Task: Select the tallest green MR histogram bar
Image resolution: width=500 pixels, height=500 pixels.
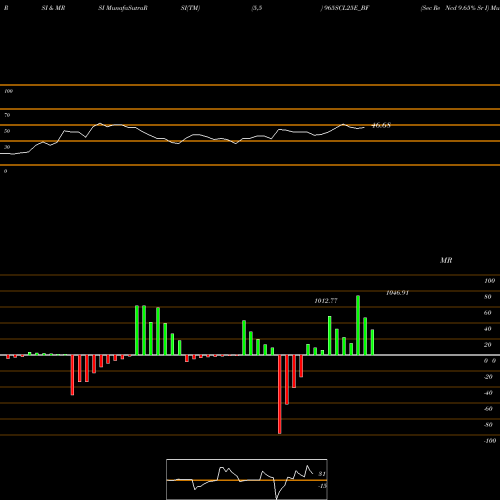Action: [x=358, y=325]
